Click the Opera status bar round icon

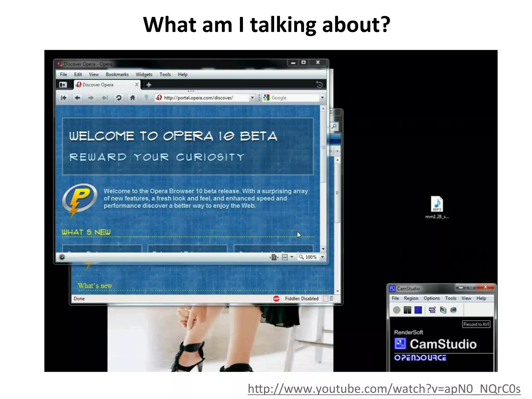click(x=62, y=257)
